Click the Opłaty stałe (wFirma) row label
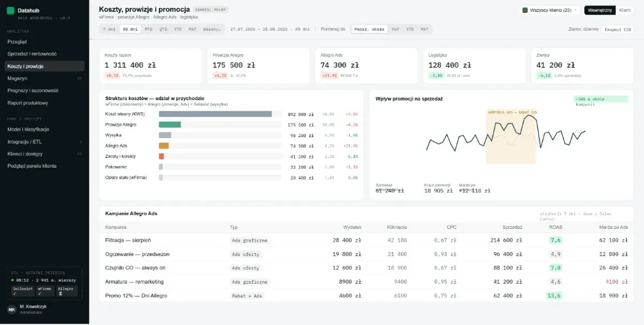 click(x=126, y=177)
